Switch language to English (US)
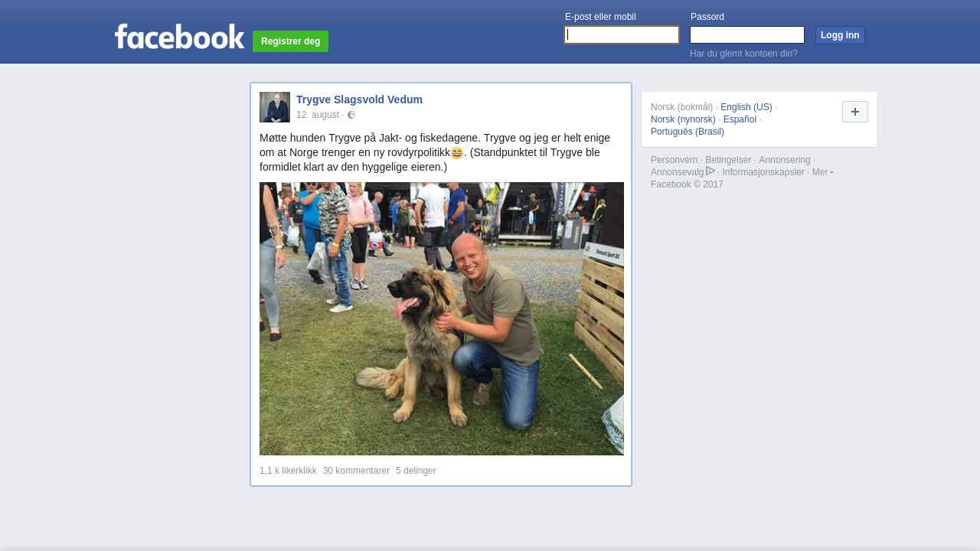The image size is (980, 551). click(x=746, y=107)
